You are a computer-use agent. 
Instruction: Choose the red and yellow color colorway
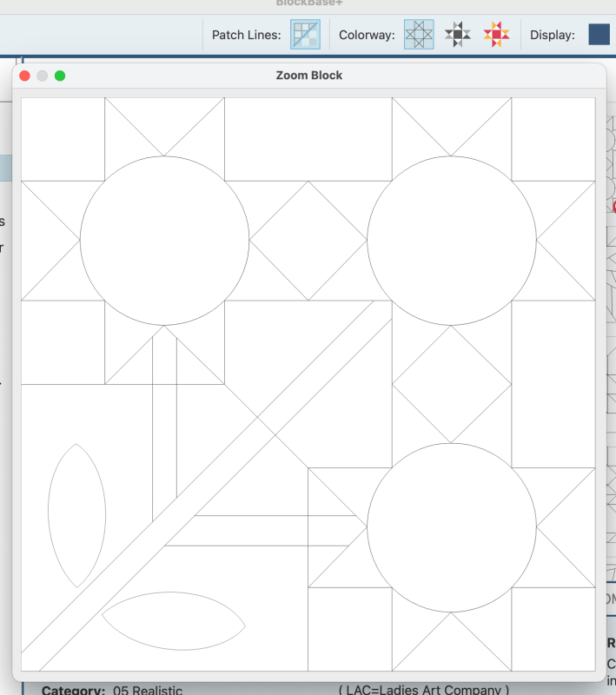point(496,35)
